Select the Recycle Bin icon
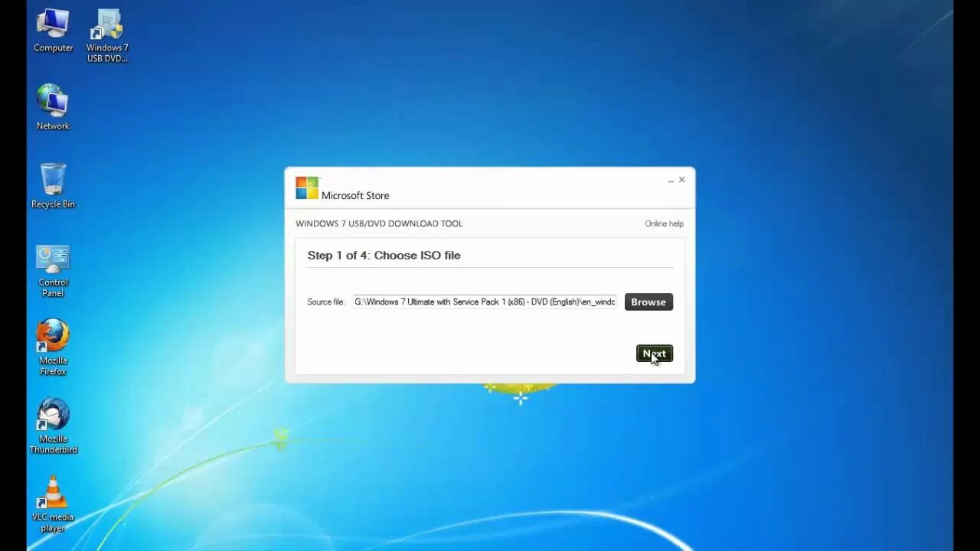Screen dimensions: 980x551 (x=53, y=185)
